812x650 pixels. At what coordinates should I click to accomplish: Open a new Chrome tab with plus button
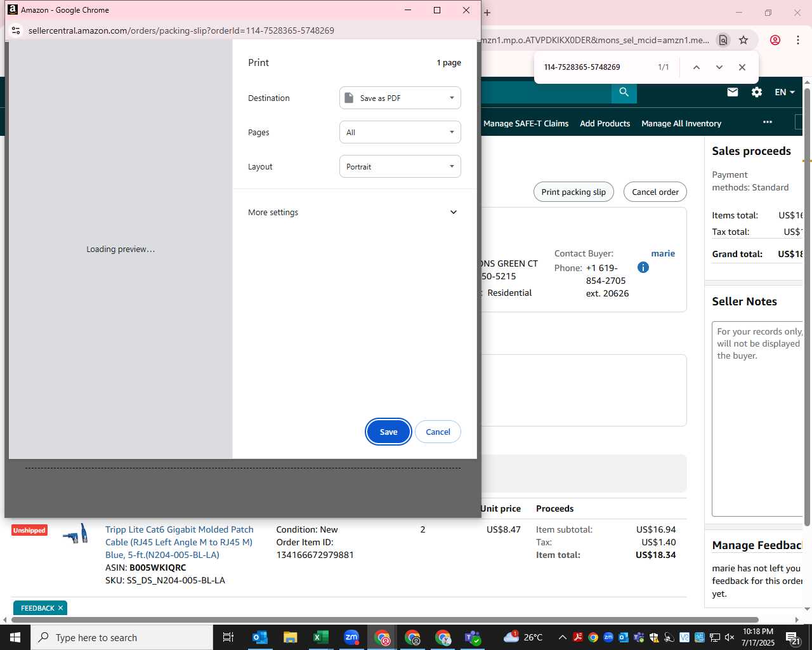coord(487,12)
